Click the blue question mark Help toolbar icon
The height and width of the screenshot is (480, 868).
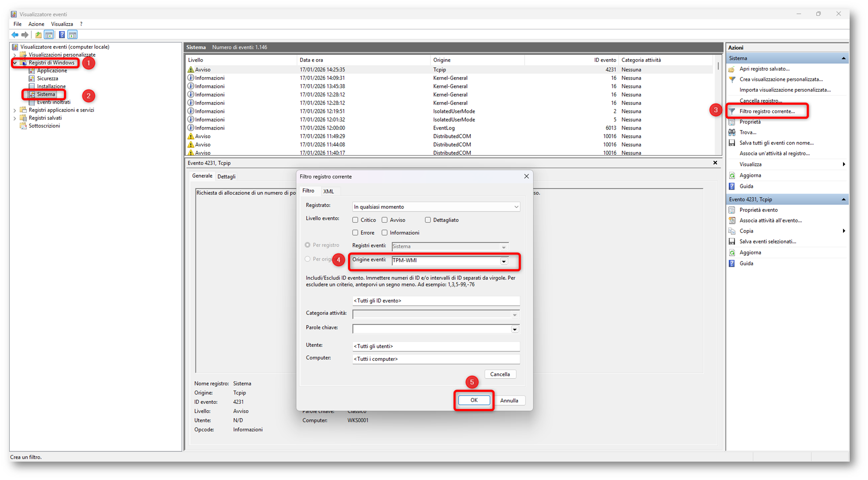coord(62,35)
